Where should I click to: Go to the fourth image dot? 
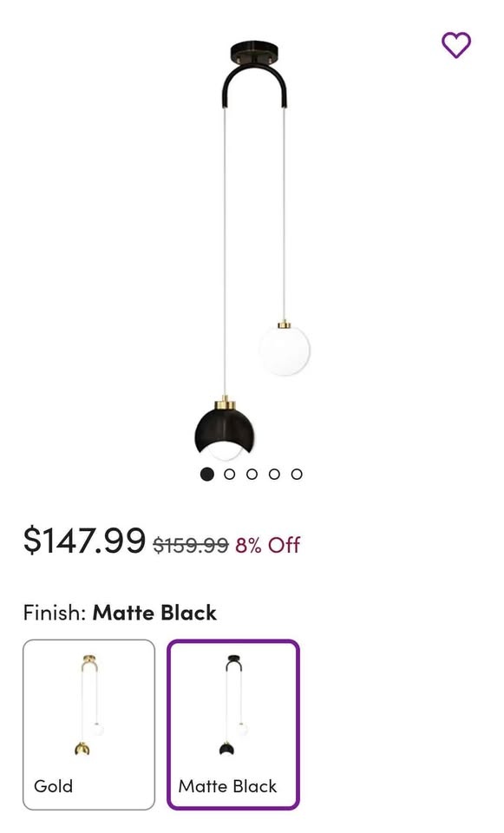coord(274,474)
